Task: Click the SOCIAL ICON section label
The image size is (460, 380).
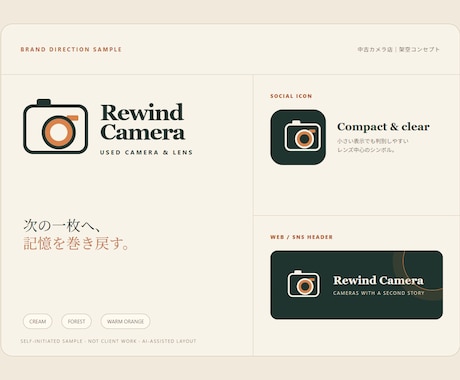Action: 291,96
